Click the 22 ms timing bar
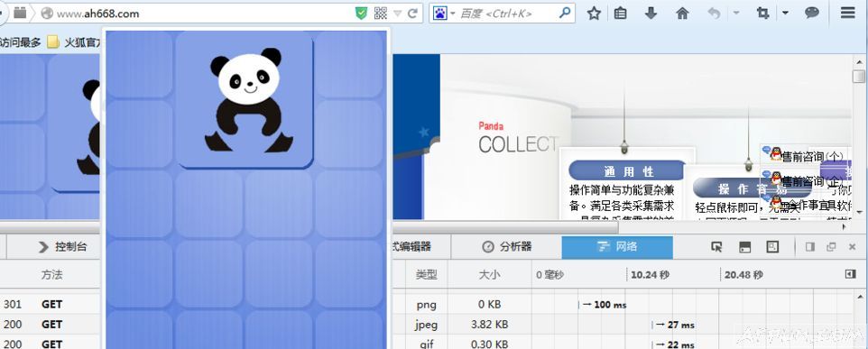The width and height of the screenshot is (868, 349). [x=674, y=344]
